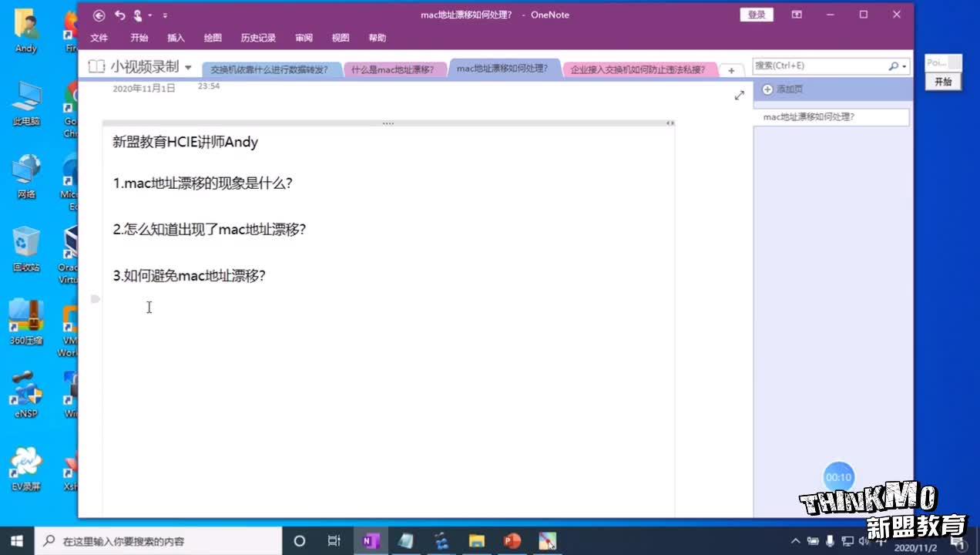Open the 视图 ribbon tab
Screen dimensions: 980x555
click(x=341, y=38)
